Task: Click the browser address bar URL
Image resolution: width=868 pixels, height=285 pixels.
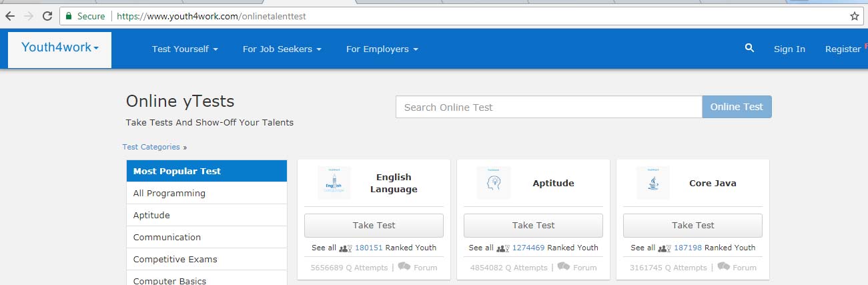Action: click(211, 16)
